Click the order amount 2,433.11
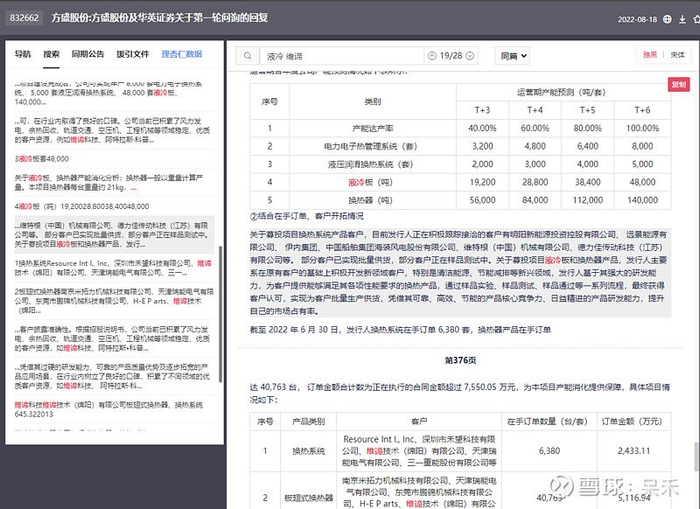 [633, 451]
